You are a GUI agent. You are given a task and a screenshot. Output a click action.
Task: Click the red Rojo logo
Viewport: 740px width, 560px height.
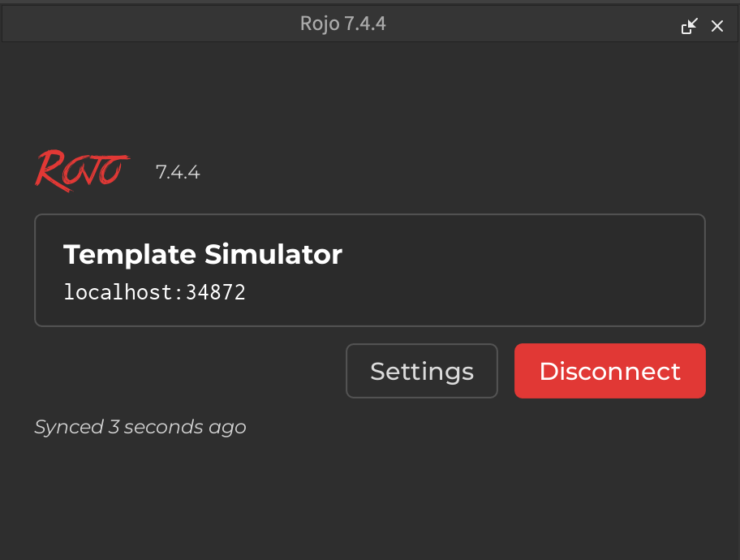[82, 170]
